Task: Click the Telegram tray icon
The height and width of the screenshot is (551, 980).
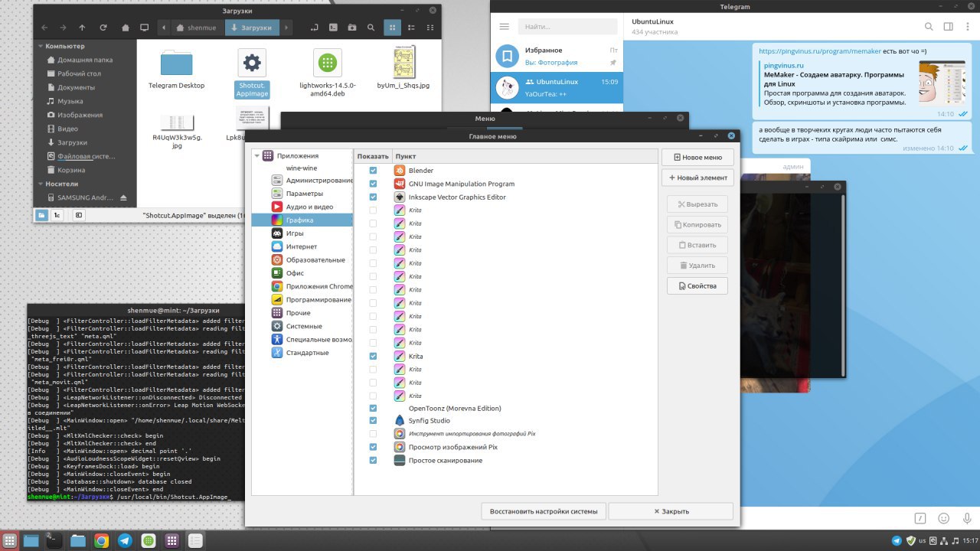Action: pos(897,540)
